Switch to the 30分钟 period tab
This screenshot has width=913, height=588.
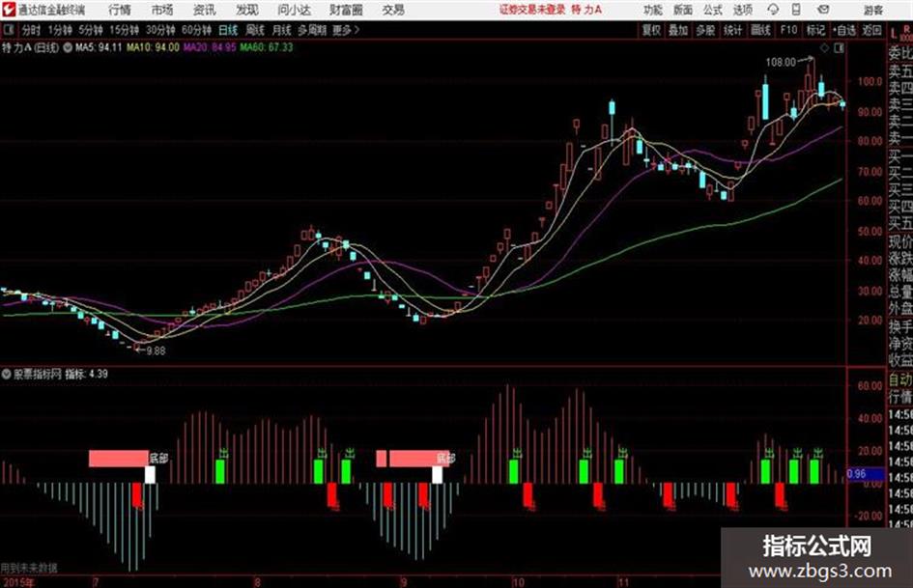click(160, 30)
